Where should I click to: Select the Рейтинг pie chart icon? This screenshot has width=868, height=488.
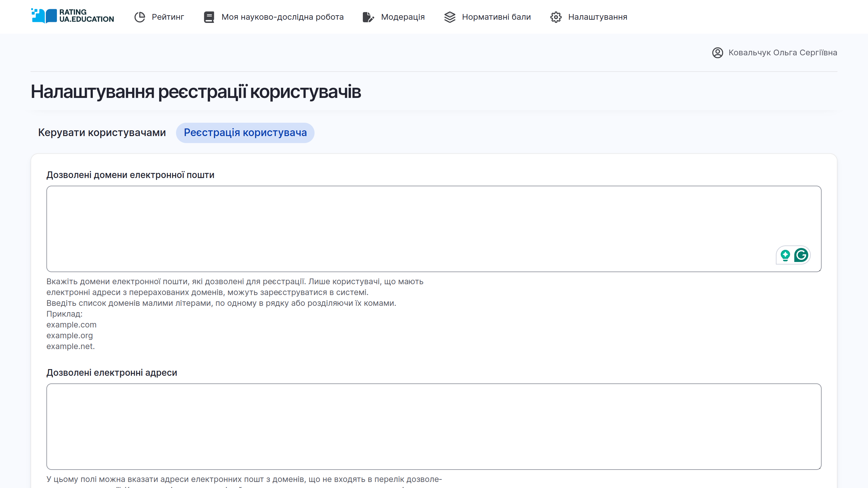pyautogui.click(x=139, y=17)
